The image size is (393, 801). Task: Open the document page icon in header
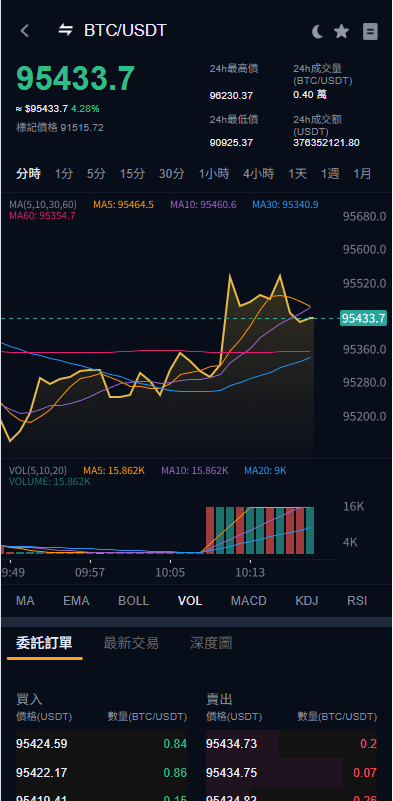(370, 32)
